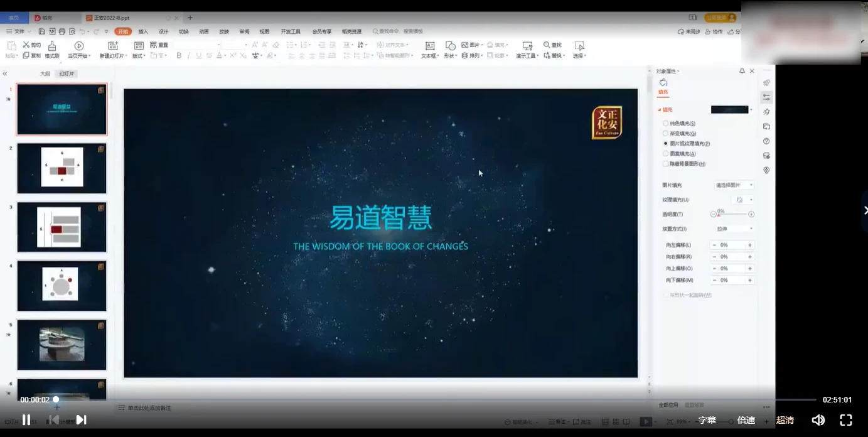Change the 超清 video quality

click(x=785, y=420)
